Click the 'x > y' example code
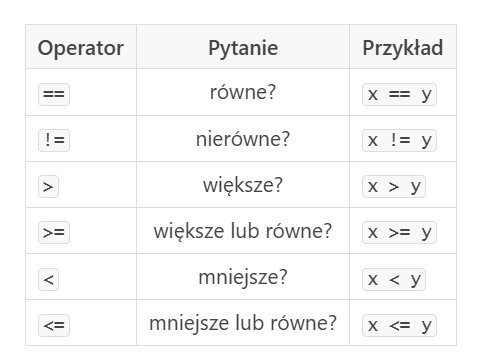The width and height of the screenshot is (489, 360). point(394,186)
